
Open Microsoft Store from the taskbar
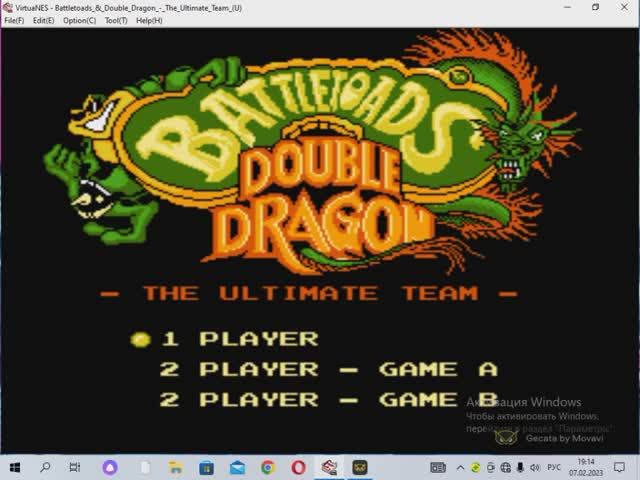[207, 467]
